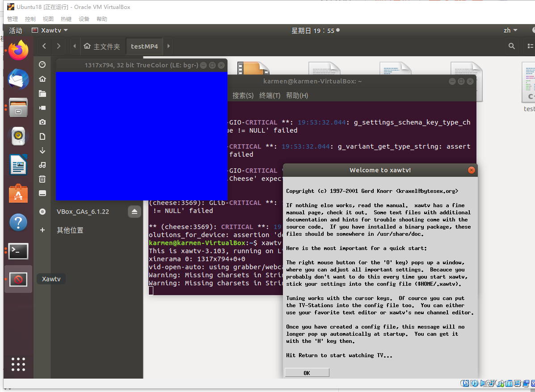Open Activities (活动) overview
535x392 pixels.
click(15, 31)
